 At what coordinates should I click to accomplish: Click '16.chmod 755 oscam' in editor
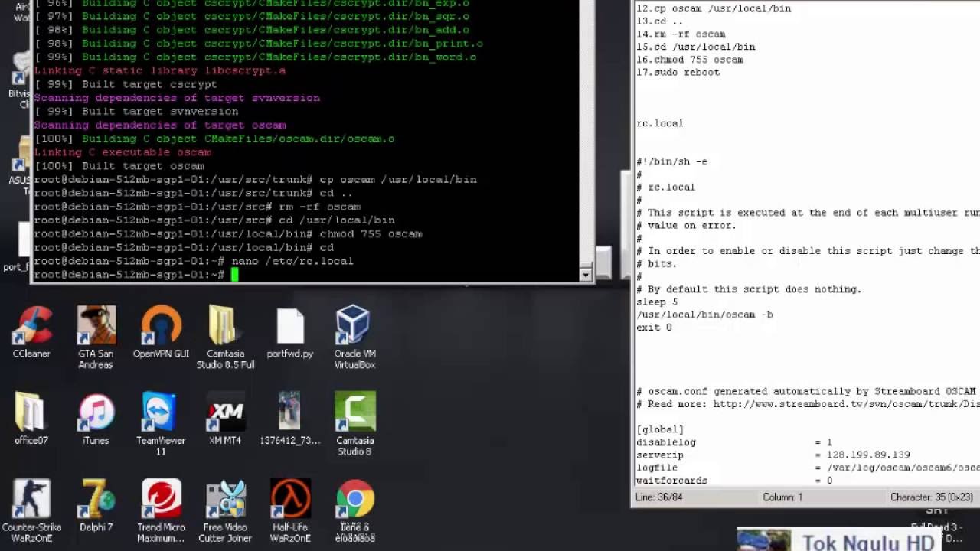click(690, 60)
